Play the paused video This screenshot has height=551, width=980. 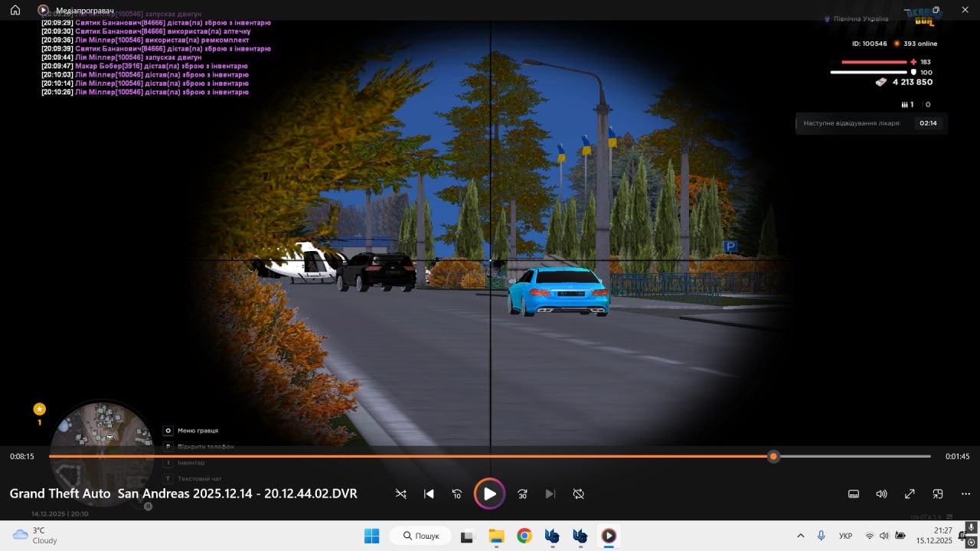click(x=489, y=494)
